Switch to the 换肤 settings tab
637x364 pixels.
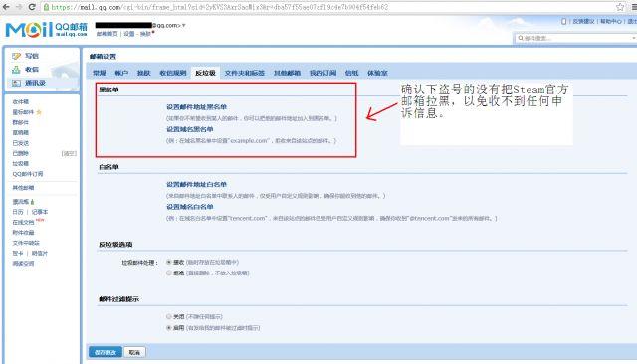(x=143, y=73)
